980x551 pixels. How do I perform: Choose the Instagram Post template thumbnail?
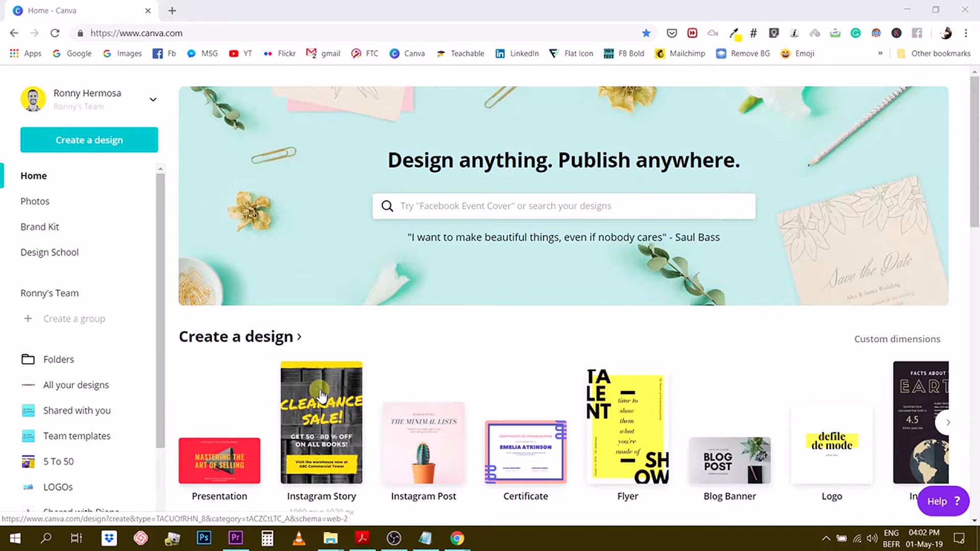(x=424, y=443)
